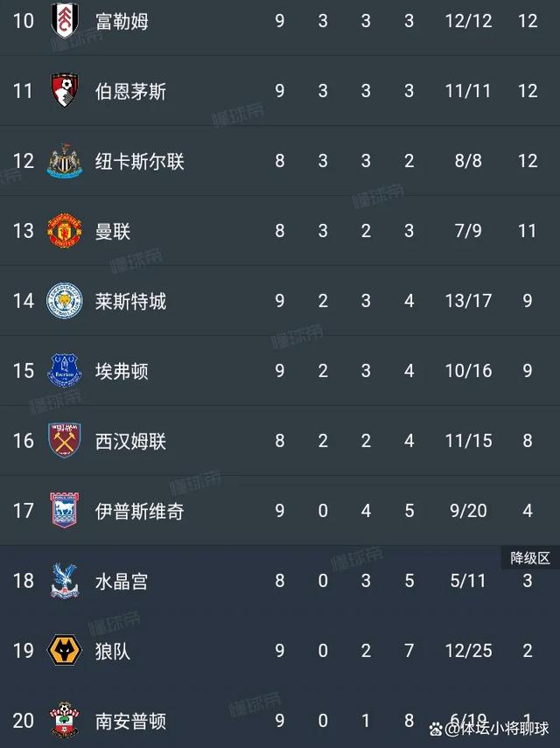Click the West Ham United crest icon
This screenshot has height=748, width=560.
[65, 441]
